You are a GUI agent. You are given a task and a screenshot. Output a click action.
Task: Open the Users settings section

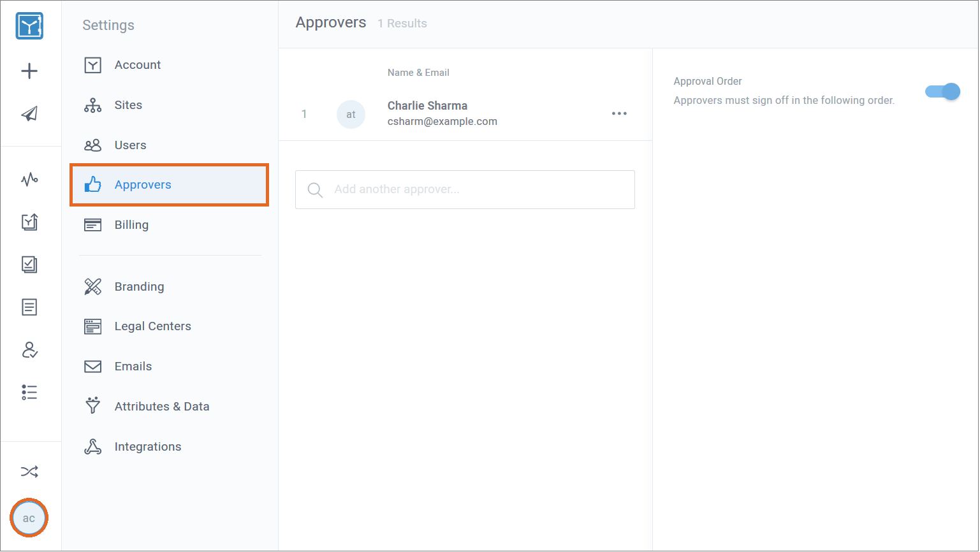[x=130, y=145]
